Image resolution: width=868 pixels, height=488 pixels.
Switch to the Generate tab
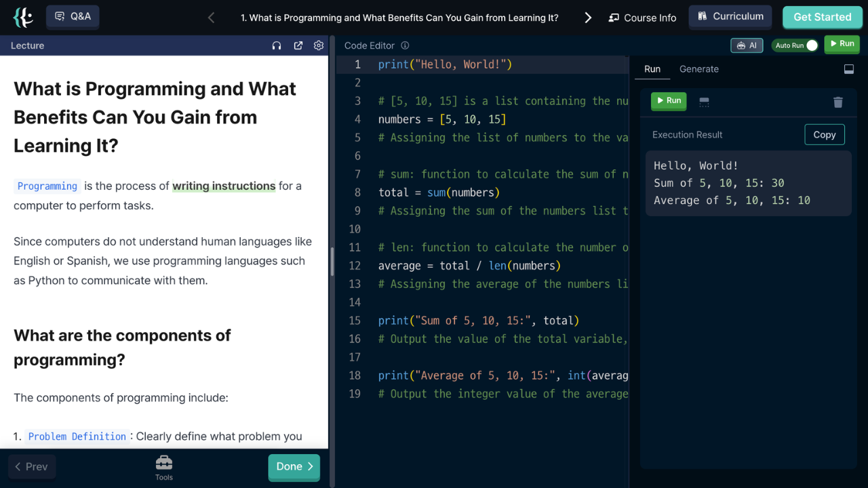699,69
